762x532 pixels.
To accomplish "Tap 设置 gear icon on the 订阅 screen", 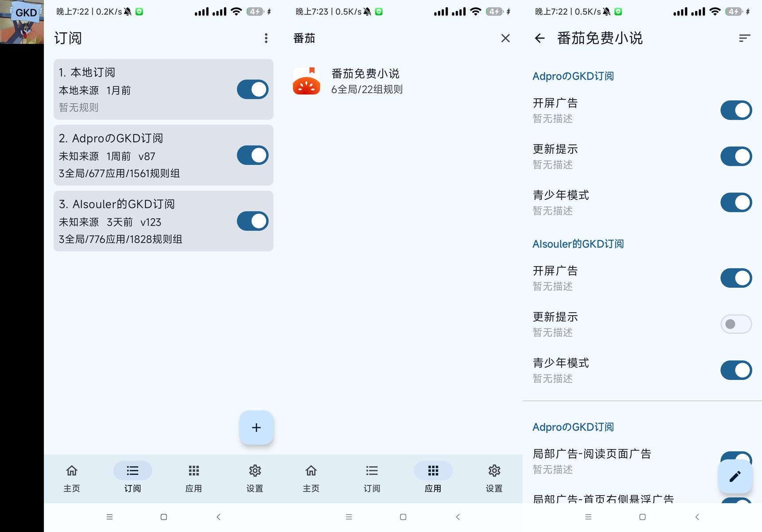I will tap(255, 470).
